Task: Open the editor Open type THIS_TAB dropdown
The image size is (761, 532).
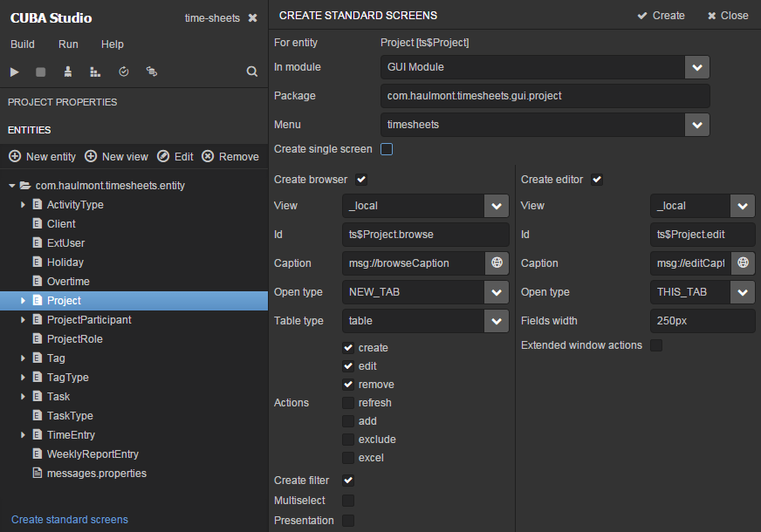Action: 743,292
